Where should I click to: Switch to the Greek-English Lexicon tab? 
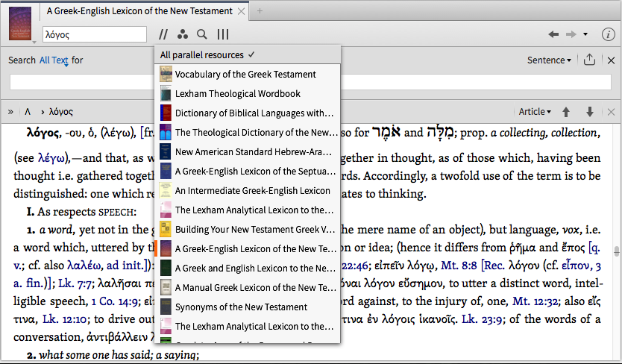139,11
